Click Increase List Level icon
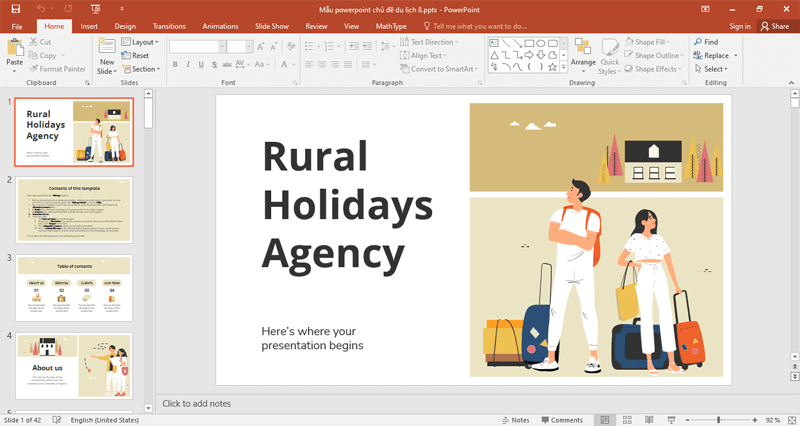 pyautogui.click(x=367, y=46)
